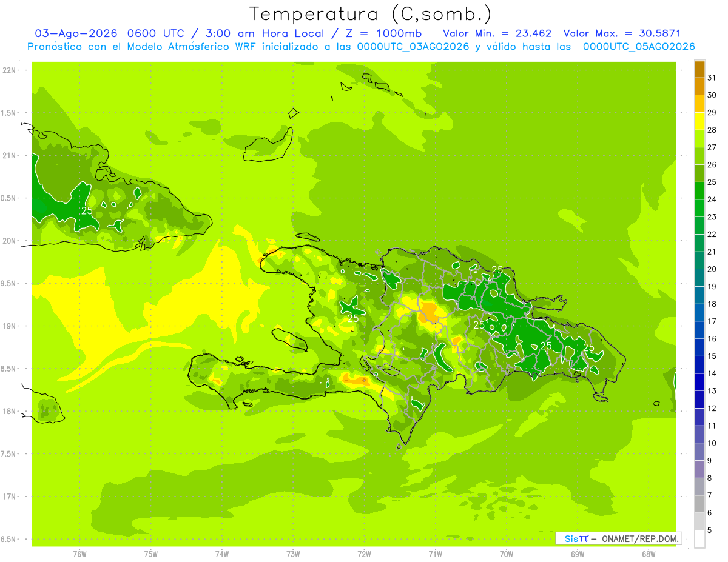
Task: Click the colorbar label '5'
Action: click(x=710, y=530)
